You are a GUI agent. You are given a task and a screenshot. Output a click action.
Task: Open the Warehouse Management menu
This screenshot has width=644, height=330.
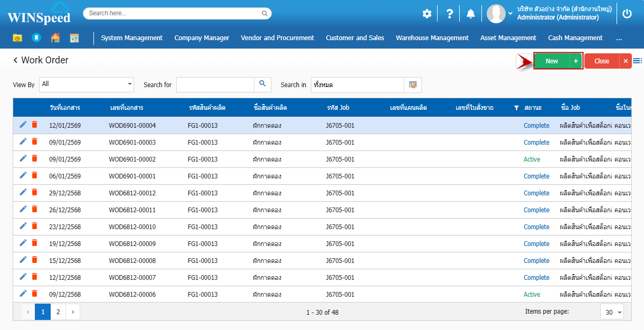pos(432,38)
